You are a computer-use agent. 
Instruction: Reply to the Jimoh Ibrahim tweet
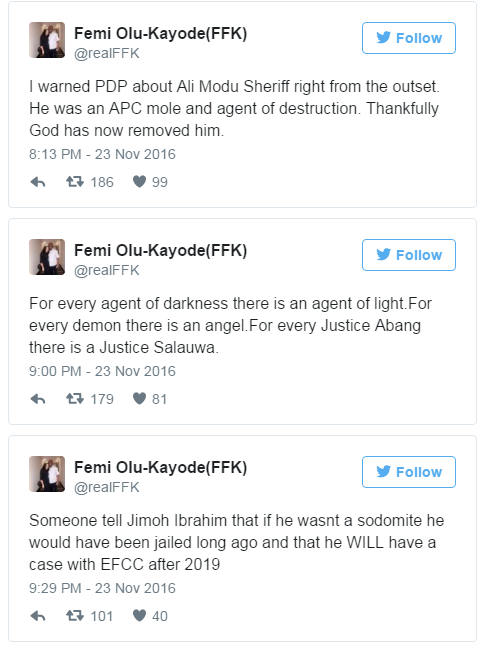38,616
